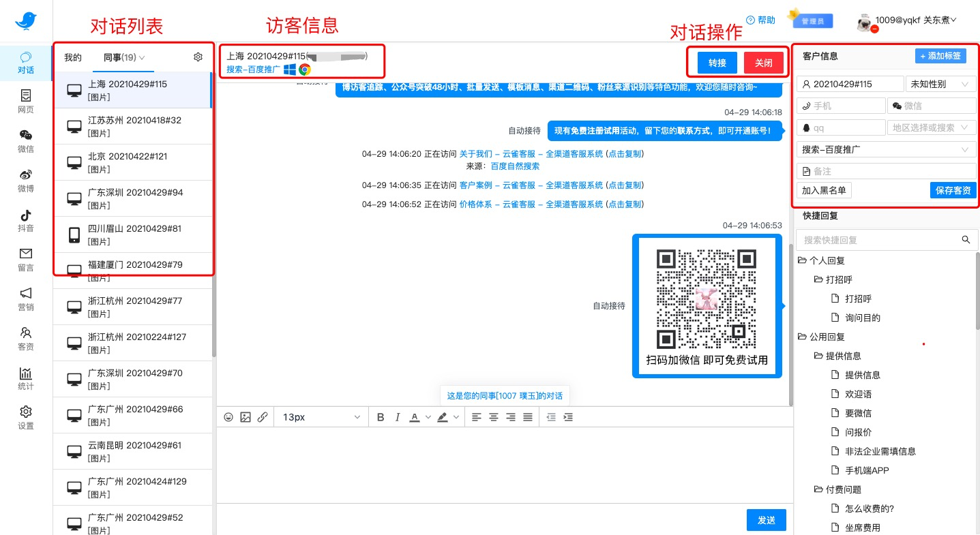
Task: Click the 转接 transfer button
Action: point(717,63)
